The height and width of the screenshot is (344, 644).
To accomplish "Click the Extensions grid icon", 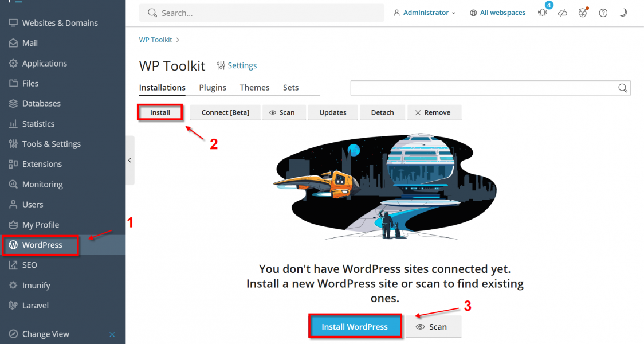I will pyautogui.click(x=13, y=164).
